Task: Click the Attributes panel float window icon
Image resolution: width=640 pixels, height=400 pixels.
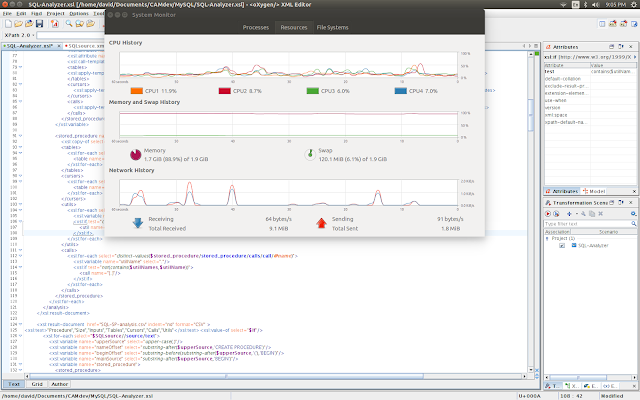Action: [x=611, y=47]
